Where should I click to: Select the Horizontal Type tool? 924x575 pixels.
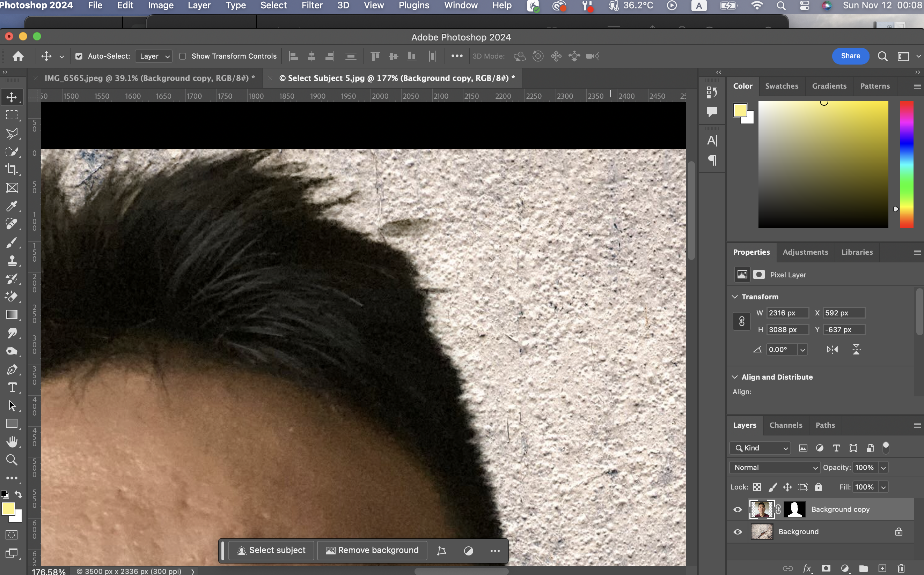pyautogui.click(x=12, y=388)
